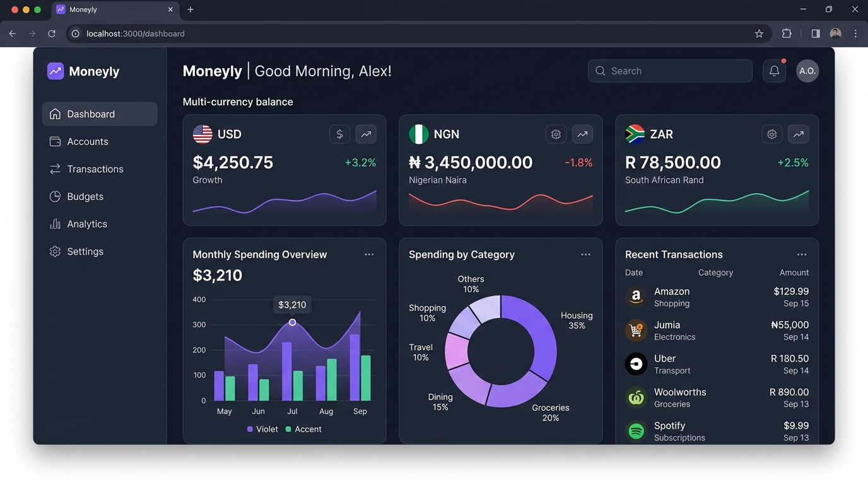Open the trend chart icon on USD card
The image size is (868, 484).
pos(366,134)
